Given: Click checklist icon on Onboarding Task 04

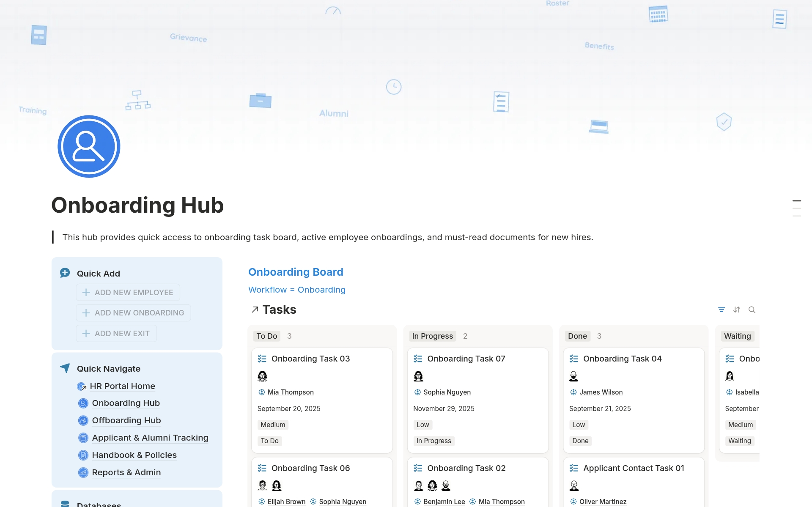Looking at the screenshot, I should pyautogui.click(x=574, y=359).
